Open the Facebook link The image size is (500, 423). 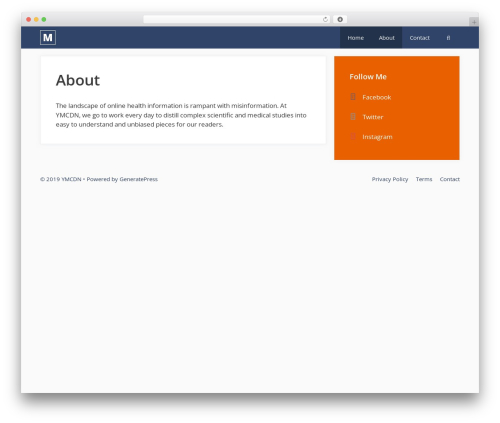(377, 97)
